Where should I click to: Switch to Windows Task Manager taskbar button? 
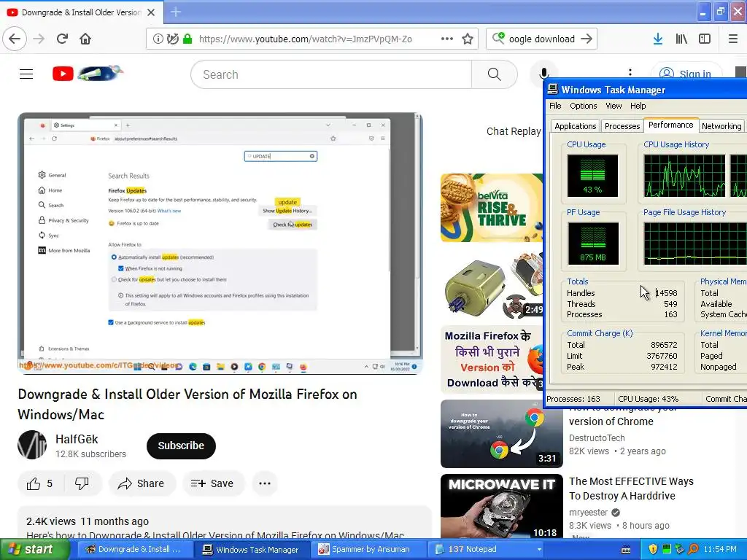[x=252, y=550]
